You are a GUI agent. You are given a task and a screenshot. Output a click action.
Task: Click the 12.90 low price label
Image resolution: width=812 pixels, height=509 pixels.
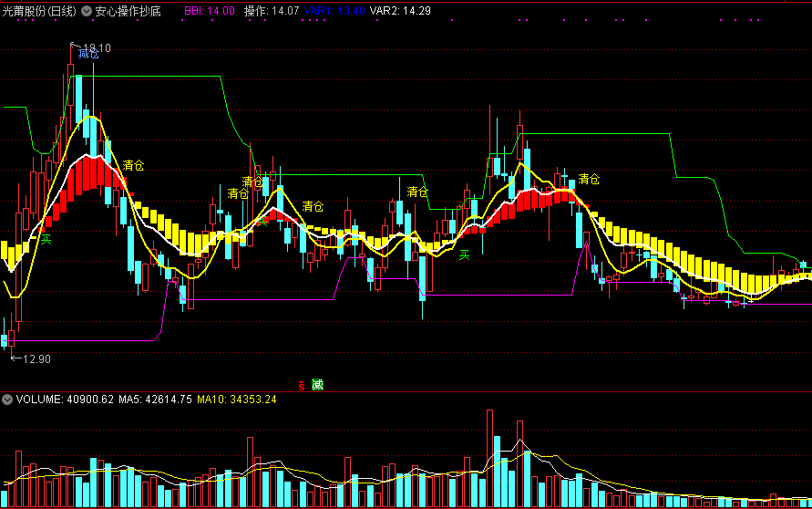[36, 359]
